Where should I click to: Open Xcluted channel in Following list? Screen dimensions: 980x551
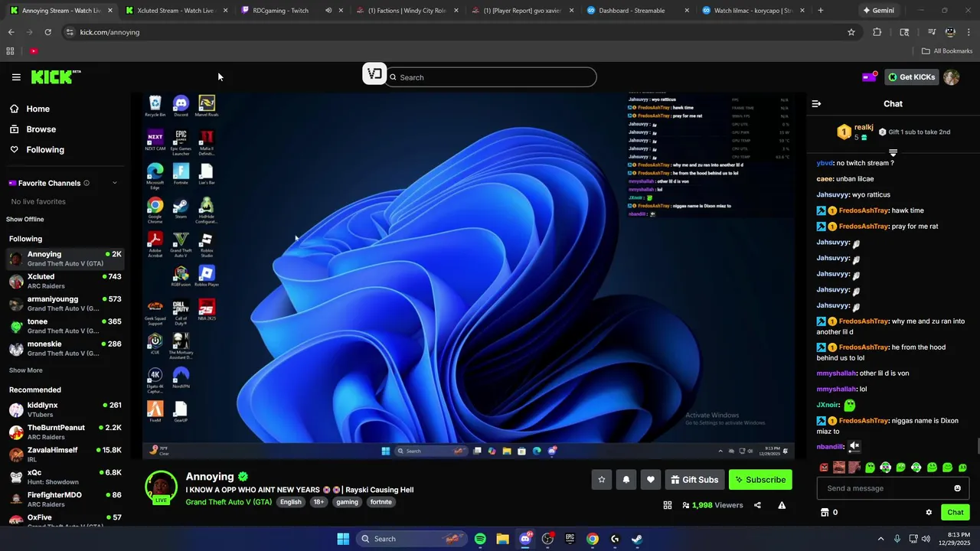coord(65,281)
